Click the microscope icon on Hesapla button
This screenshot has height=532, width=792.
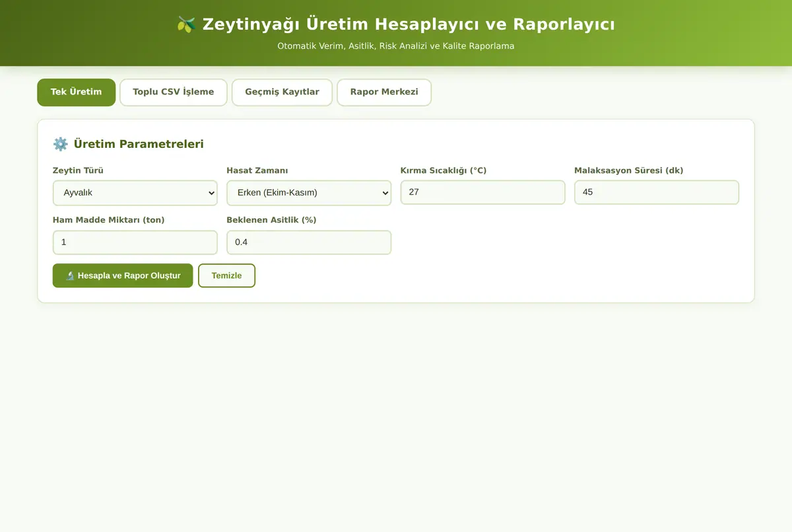coord(70,276)
